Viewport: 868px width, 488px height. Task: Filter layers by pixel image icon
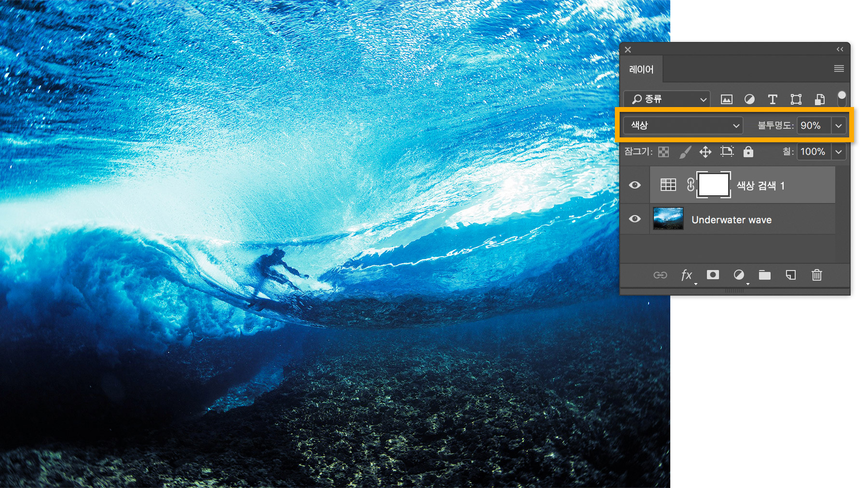(x=726, y=99)
